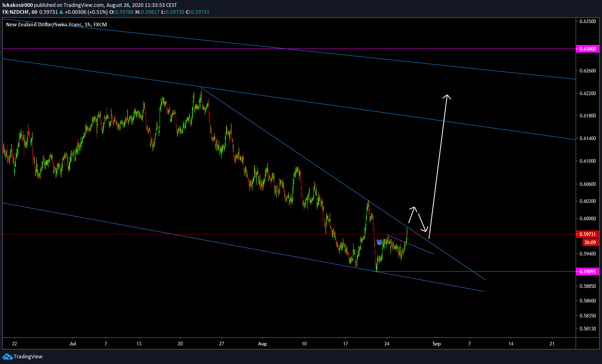Click the 22 date label on time axis
602x364 pixels.
15,344
